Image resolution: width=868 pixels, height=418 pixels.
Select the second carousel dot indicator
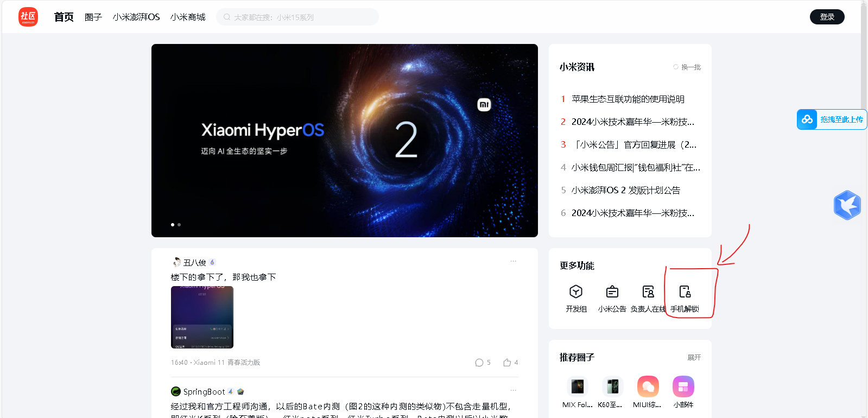pyautogui.click(x=179, y=225)
